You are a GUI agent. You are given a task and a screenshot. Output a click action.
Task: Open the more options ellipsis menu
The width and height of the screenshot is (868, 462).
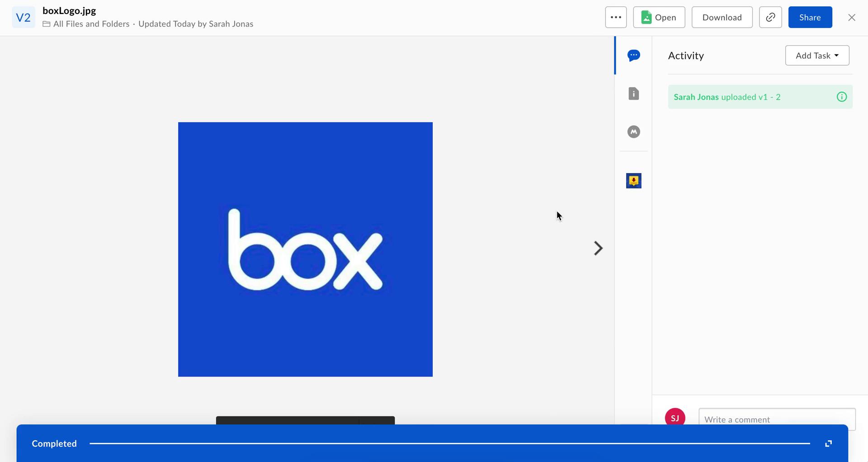click(616, 17)
